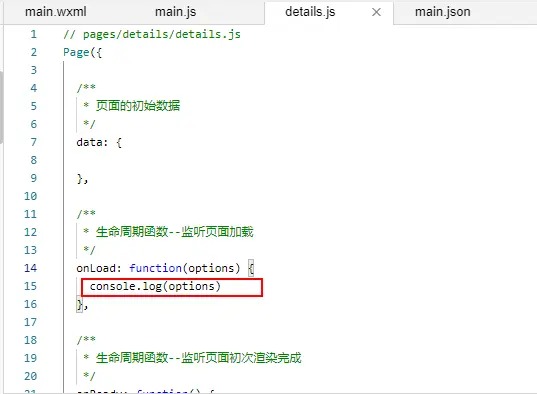
Task: Open the main.js tab
Action: [x=175, y=12]
